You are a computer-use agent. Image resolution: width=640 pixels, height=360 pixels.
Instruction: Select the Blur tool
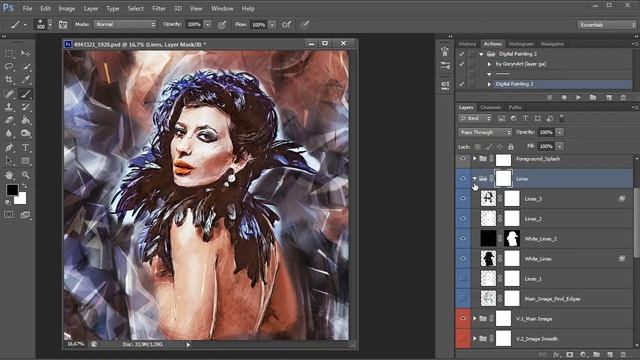[9, 133]
